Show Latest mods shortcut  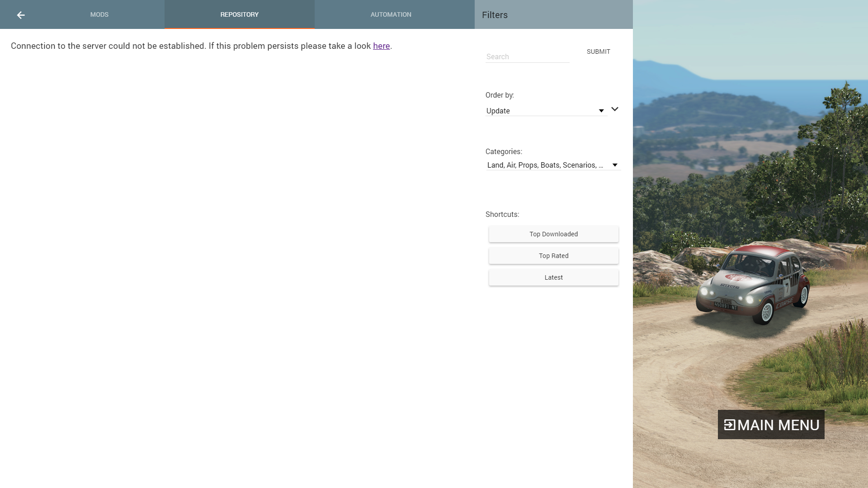pos(554,277)
